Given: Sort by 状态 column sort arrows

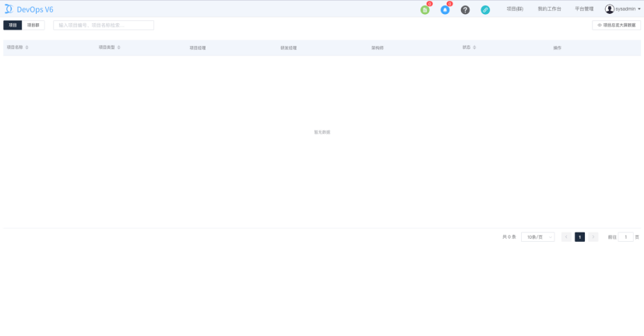Looking at the screenshot, I should [x=474, y=47].
